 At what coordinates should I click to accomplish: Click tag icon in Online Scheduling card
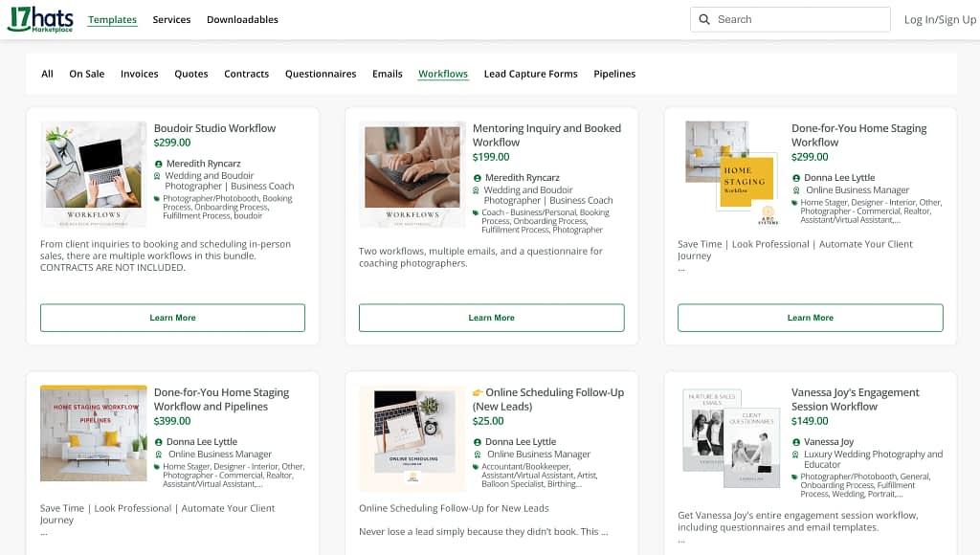476,467
